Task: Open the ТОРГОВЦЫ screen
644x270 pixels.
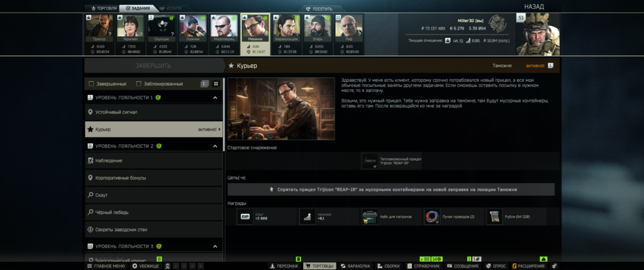Action: [x=319, y=266]
